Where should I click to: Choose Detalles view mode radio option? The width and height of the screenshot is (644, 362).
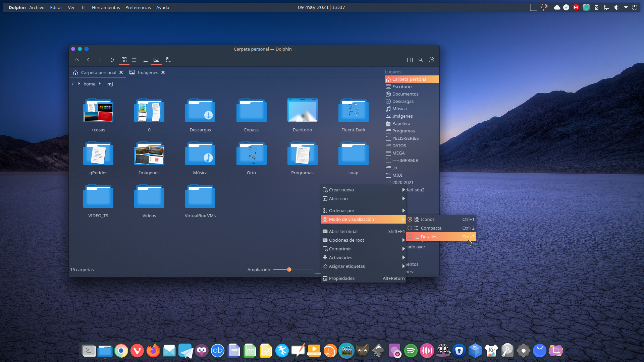(410, 237)
